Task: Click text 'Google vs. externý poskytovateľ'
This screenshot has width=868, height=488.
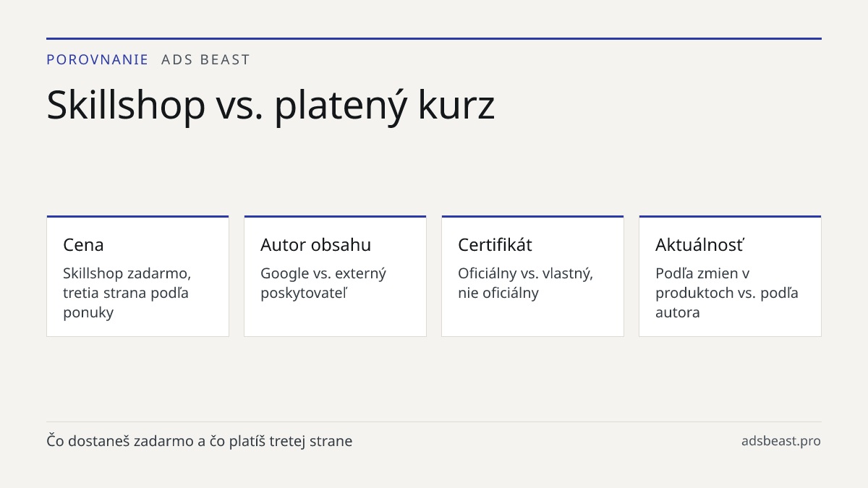Action: 323,283
